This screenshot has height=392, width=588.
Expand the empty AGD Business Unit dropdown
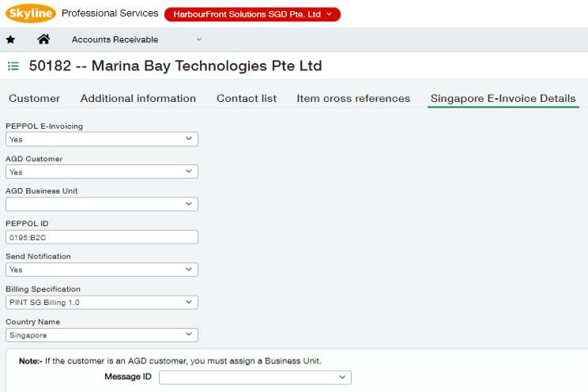101,204
